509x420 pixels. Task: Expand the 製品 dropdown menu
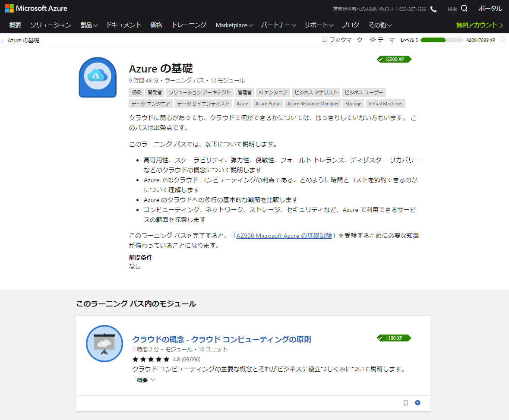(89, 25)
